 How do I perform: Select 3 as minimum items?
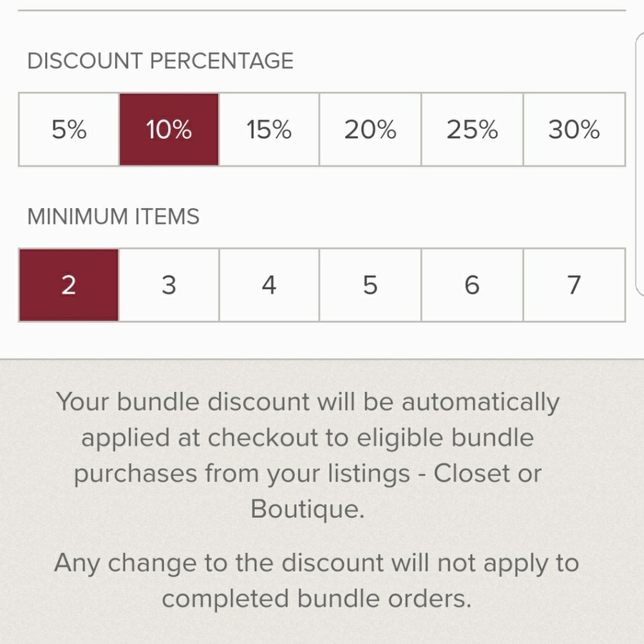pos(169,285)
